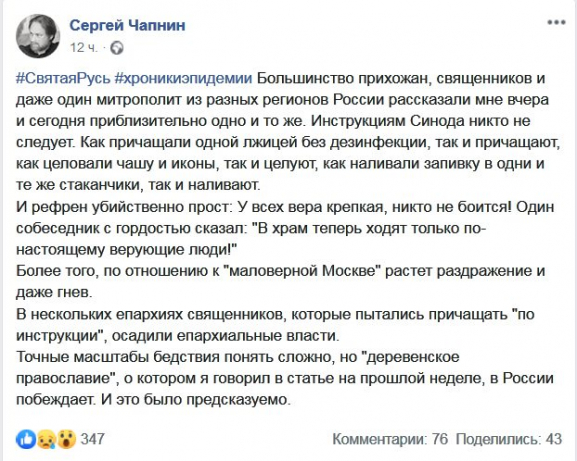Click the wow surprised reaction icon
The height and width of the screenshot is (461, 577).
(66, 439)
